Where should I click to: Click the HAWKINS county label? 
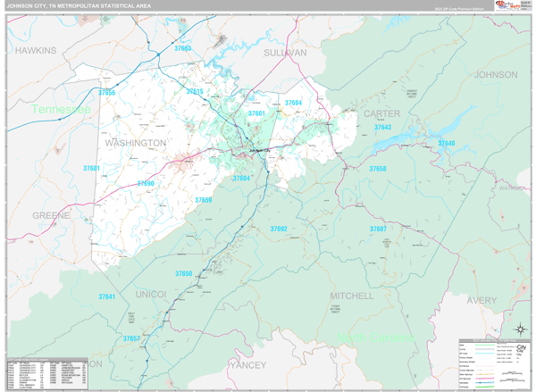pos(36,51)
